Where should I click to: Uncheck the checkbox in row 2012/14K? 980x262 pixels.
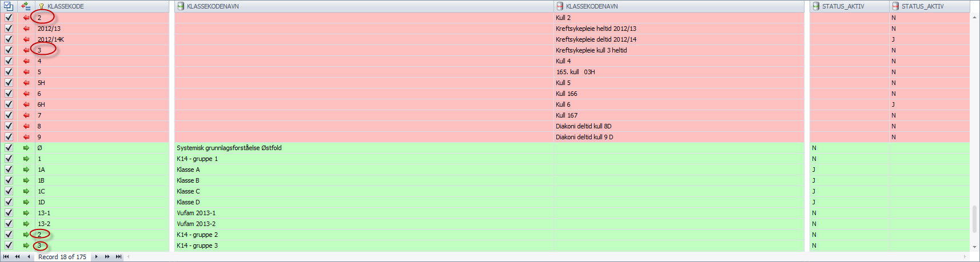[9, 39]
